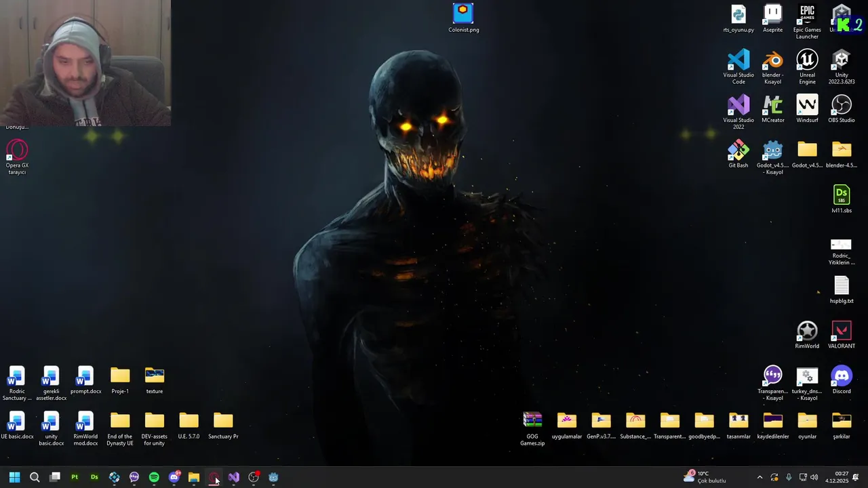Open Substance Painter (Pt) from taskbar

[75, 477]
